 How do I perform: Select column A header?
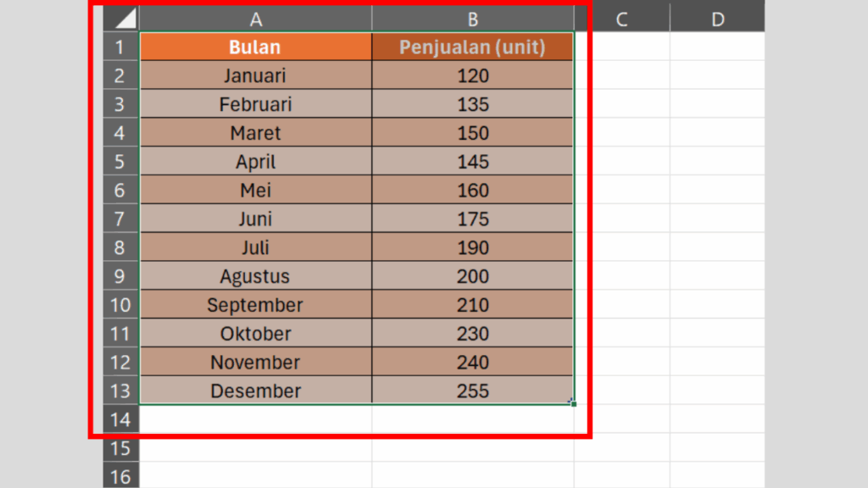255,19
